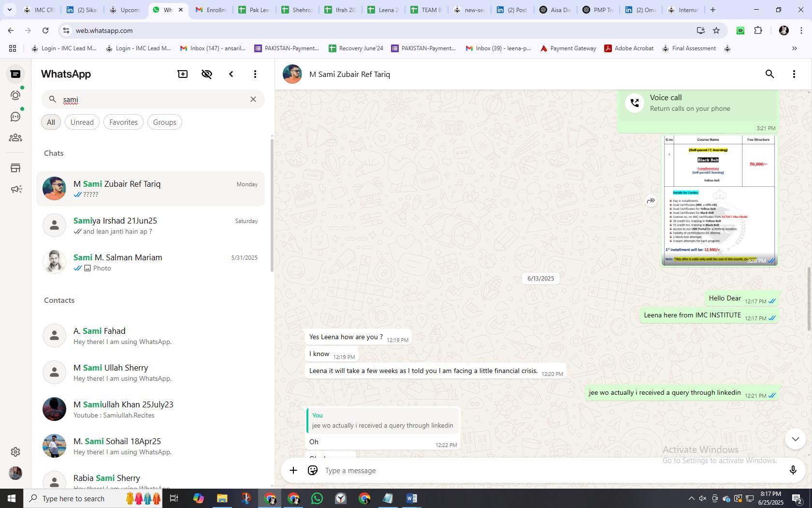Open the Final Assessment bookmark
812x508 pixels.
pyautogui.click(x=689, y=48)
